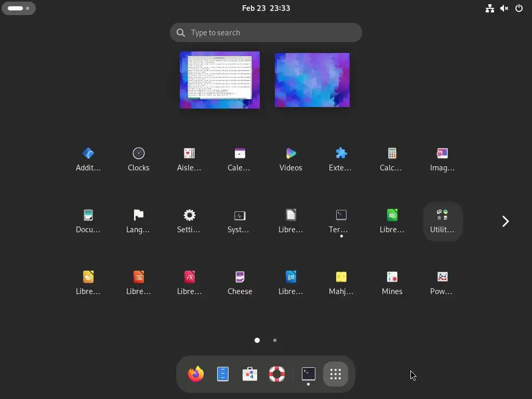Toggle the Show Apps grid button
Screen dimensions: 532x399
(x=336, y=374)
